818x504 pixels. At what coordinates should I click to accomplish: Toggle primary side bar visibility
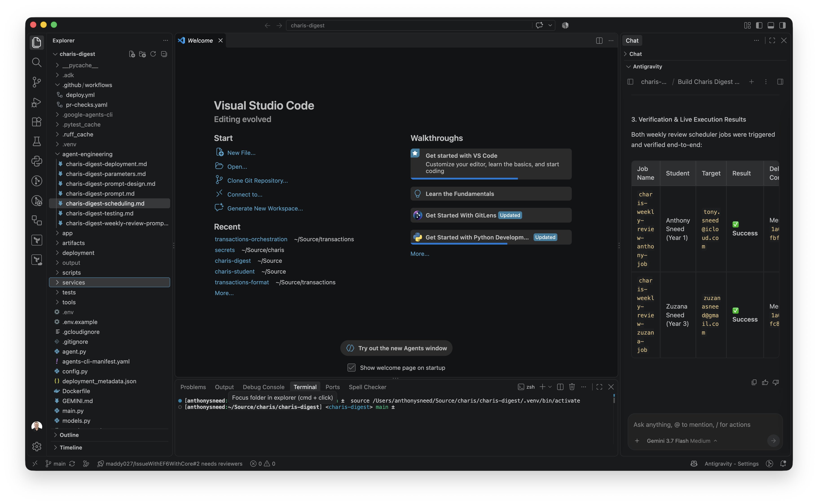tap(759, 25)
